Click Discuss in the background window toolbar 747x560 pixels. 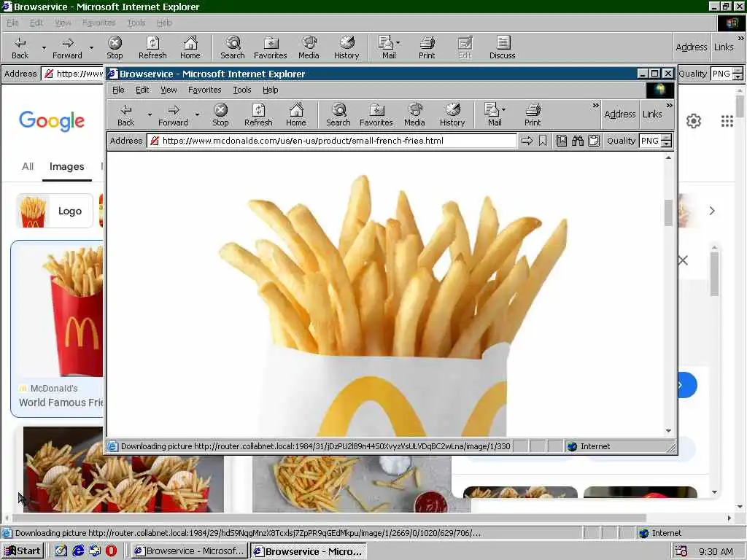502,48
